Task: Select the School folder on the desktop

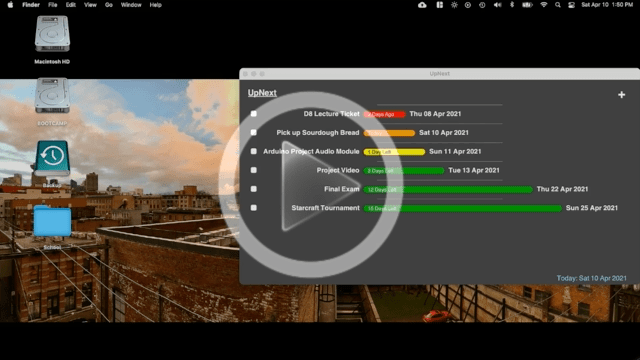Action: (x=52, y=222)
